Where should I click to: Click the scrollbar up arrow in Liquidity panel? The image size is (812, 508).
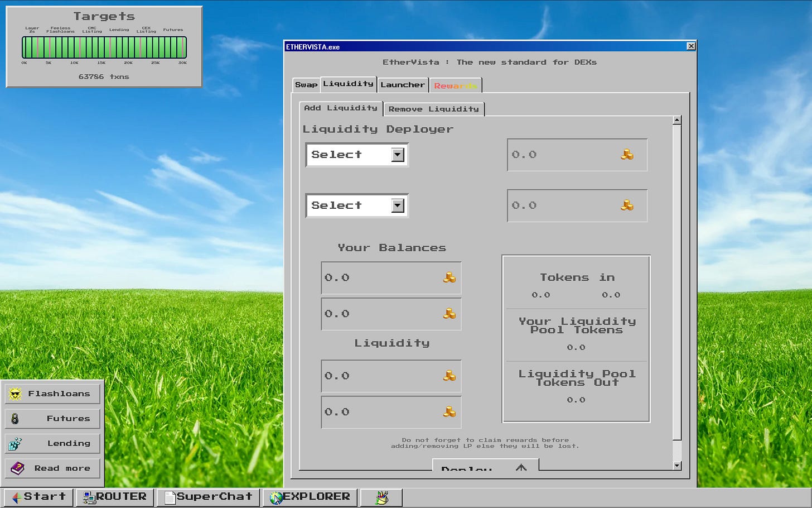[677, 120]
